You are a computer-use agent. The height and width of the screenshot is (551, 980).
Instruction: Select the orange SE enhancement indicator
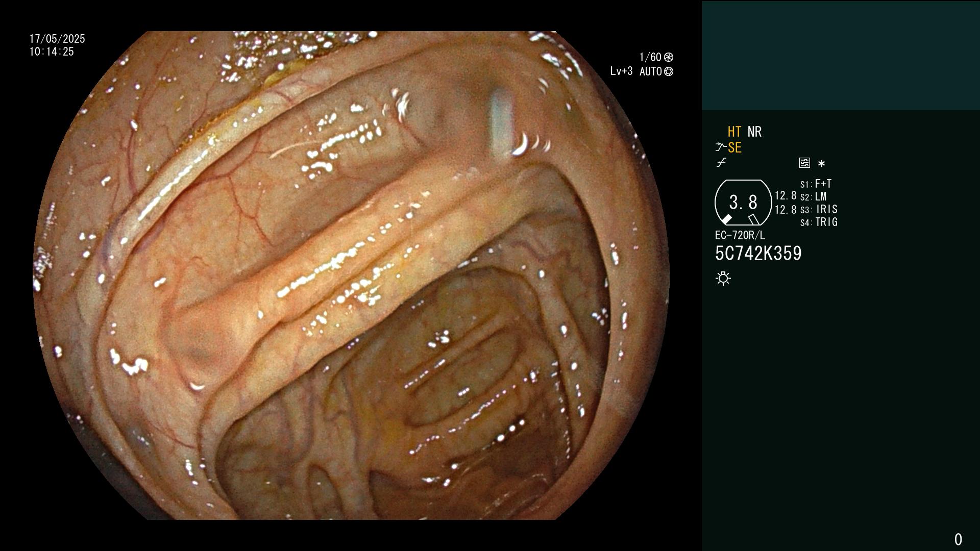pyautogui.click(x=734, y=147)
